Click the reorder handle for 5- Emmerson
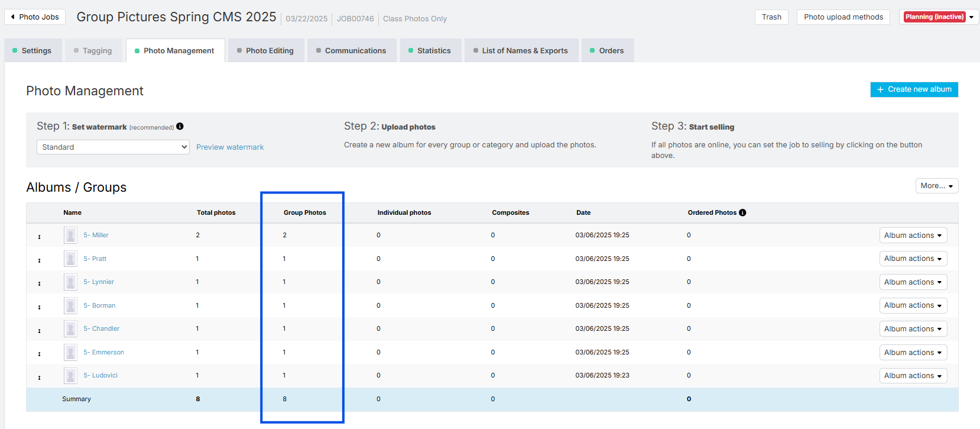980x429 pixels. click(x=40, y=354)
